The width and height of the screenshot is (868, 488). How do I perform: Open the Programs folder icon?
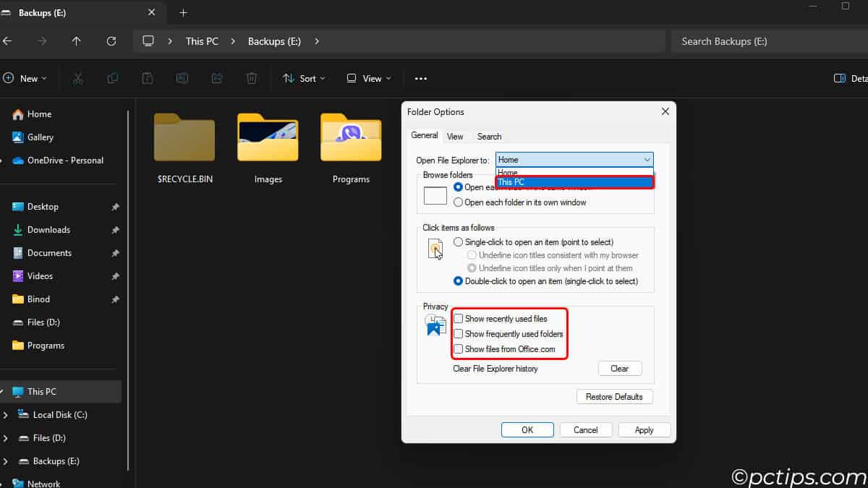tap(351, 137)
